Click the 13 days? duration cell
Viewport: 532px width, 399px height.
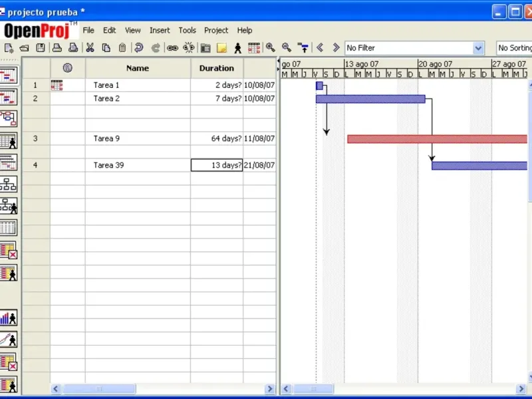(217, 165)
